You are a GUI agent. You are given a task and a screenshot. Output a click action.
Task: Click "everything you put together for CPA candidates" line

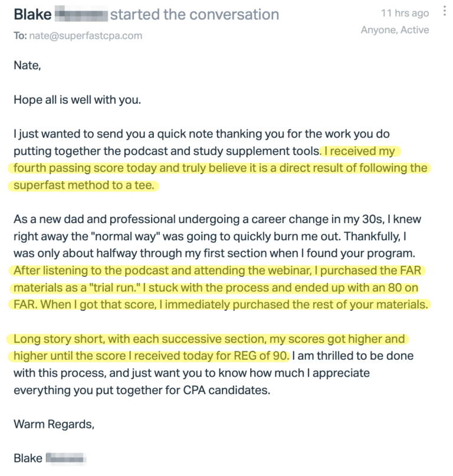pos(145,390)
